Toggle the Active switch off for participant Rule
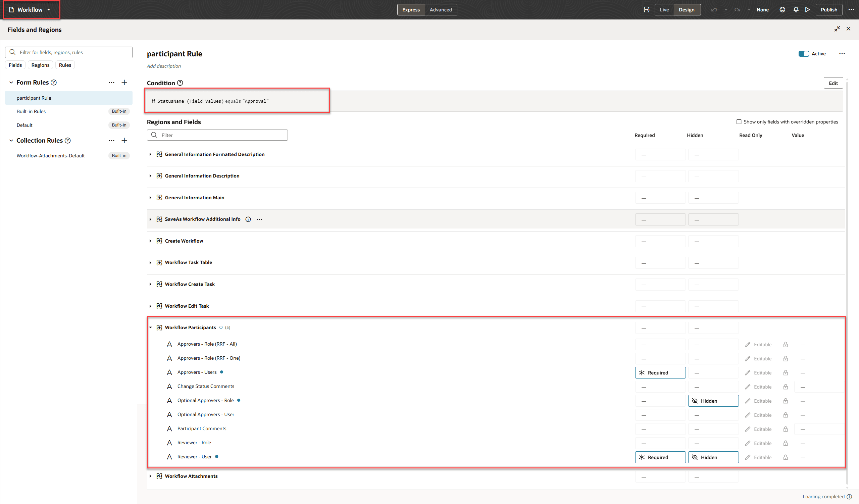The width and height of the screenshot is (859, 504). point(804,53)
